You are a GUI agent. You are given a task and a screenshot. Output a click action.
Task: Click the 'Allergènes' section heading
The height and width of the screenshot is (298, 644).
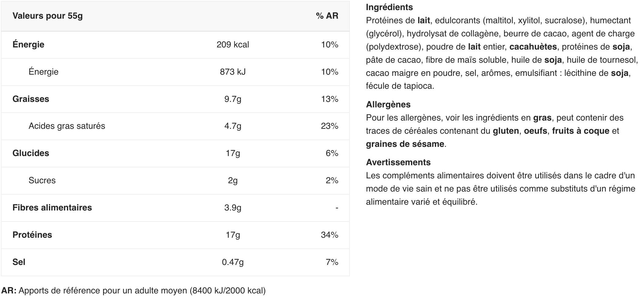[388, 105]
